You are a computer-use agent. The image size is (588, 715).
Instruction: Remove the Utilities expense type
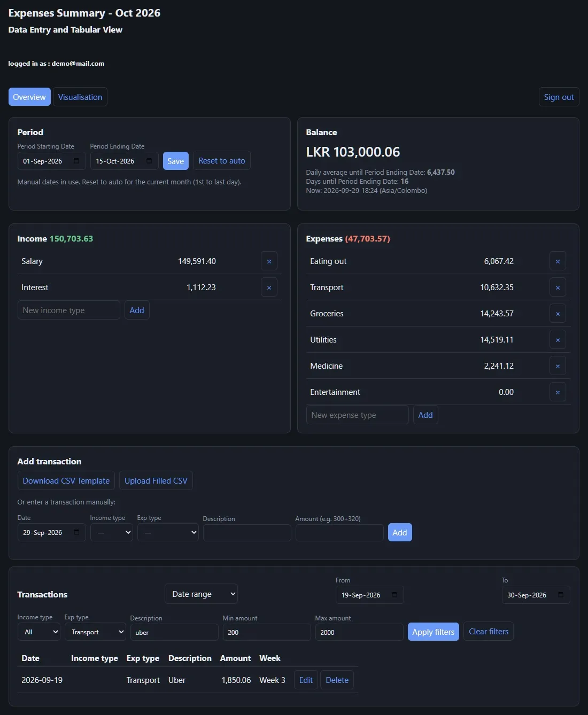pyautogui.click(x=558, y=340)
